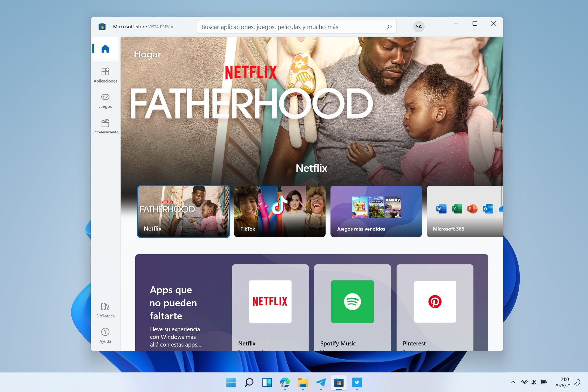Screen dimensions: 588x392
Task: Click the Word icon in Microsoft 365 card
Action: coord(441,209)
